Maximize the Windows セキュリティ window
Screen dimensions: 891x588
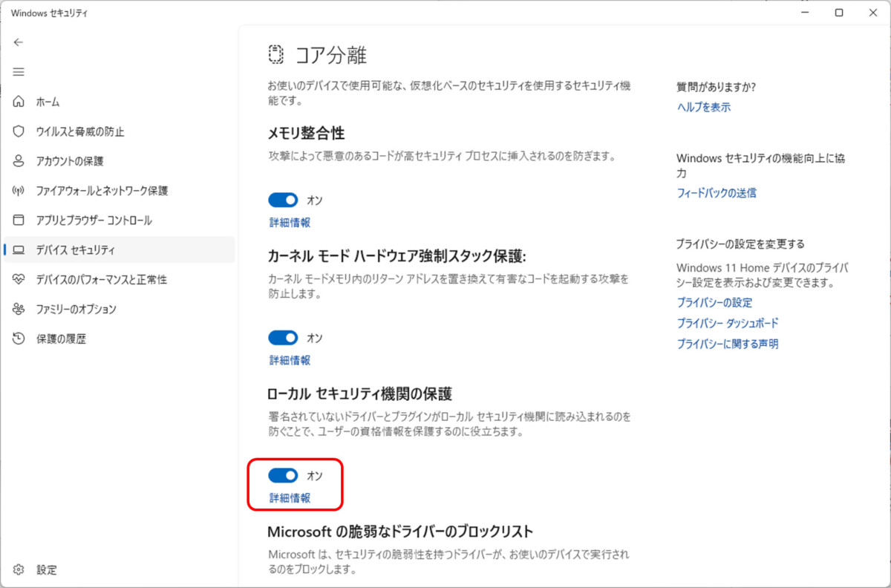point(838,13)
